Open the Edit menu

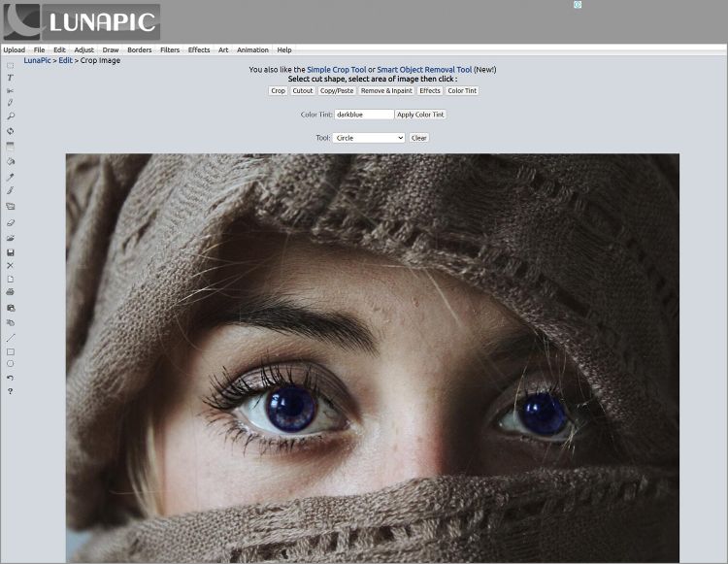(59, 50)
